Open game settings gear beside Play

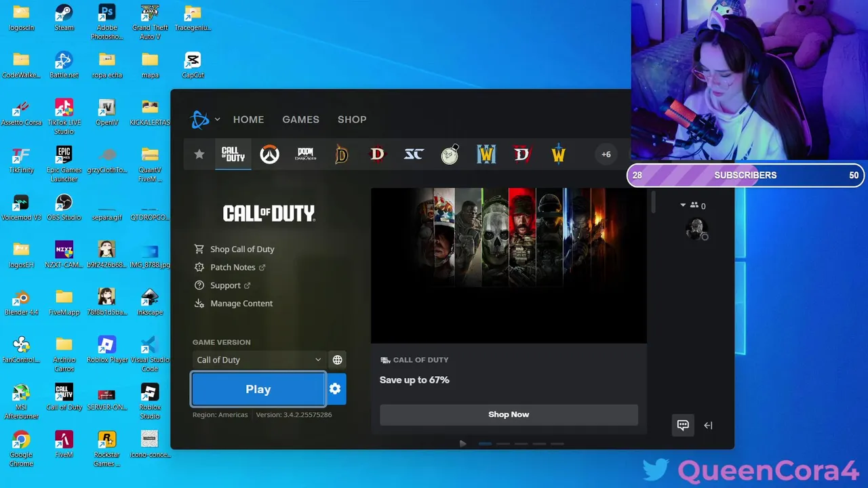(335, 389)
